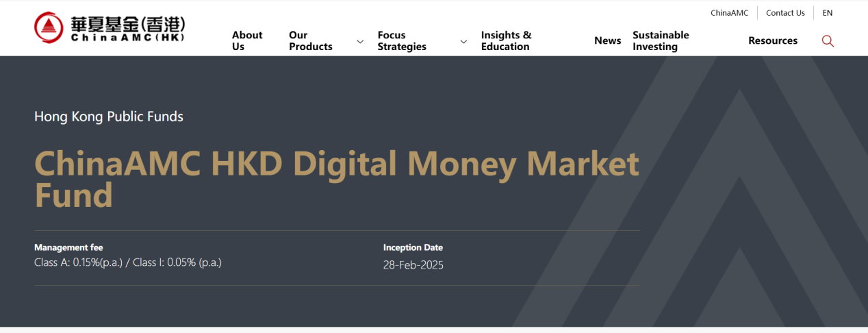
Task: Select the Our Products menu item
Action: tap(311, 41)
